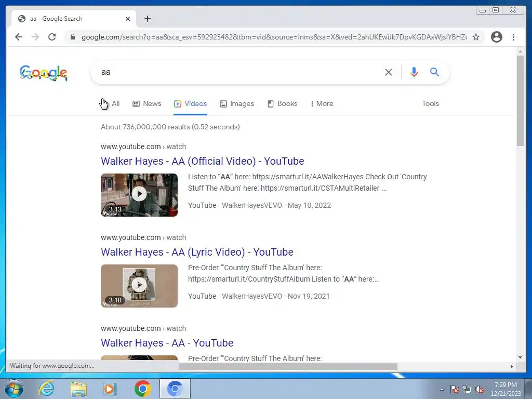This screenshot has width=532, height=399.
Task: Open 'Walker Hayes - AA - YouTube' link
Action: coord(167,343)
